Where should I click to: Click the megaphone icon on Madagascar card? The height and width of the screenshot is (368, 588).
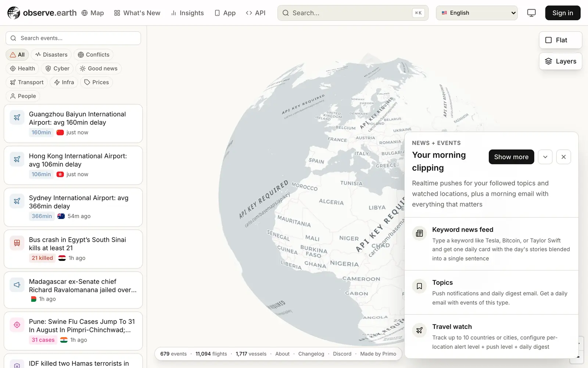click(17, 285)
